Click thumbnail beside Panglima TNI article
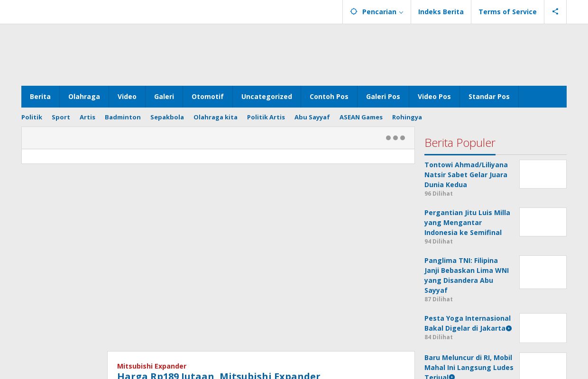The image size is (588, 379). (x=542, y=272)
